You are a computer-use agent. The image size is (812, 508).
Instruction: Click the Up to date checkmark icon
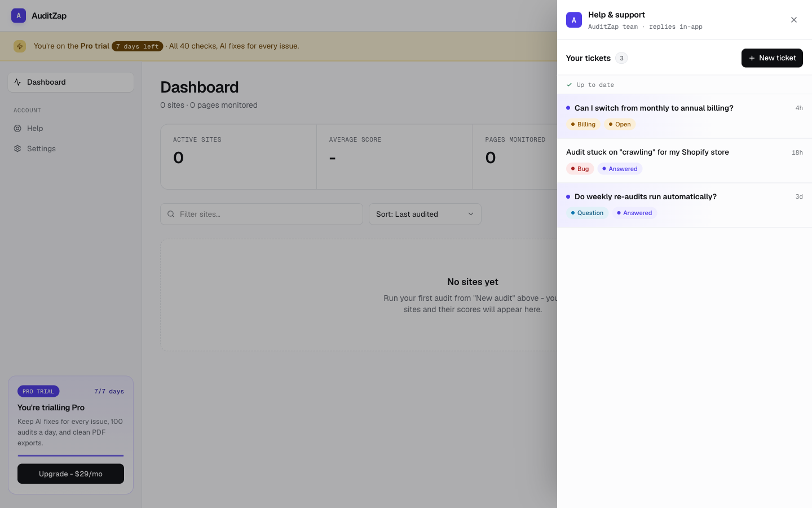click(569, 85)
